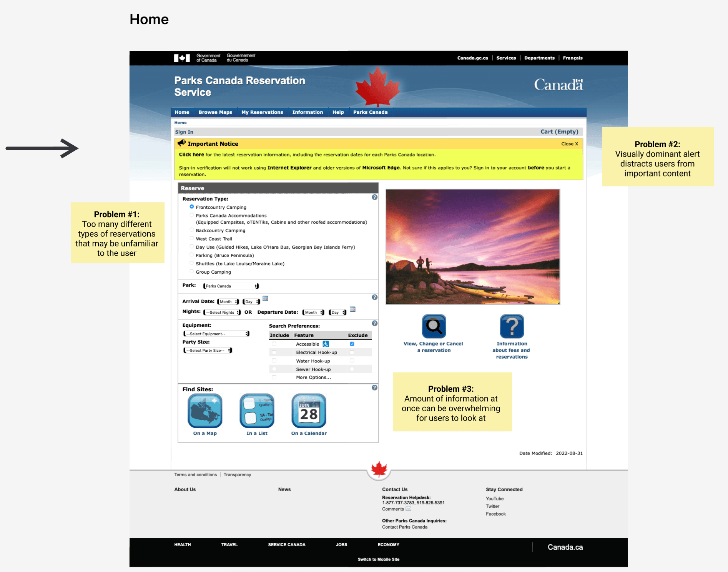This screenshot has width=728, height=572.
Task: Check Exclude for Sewer Hook-up
Action: pos(352,369)
